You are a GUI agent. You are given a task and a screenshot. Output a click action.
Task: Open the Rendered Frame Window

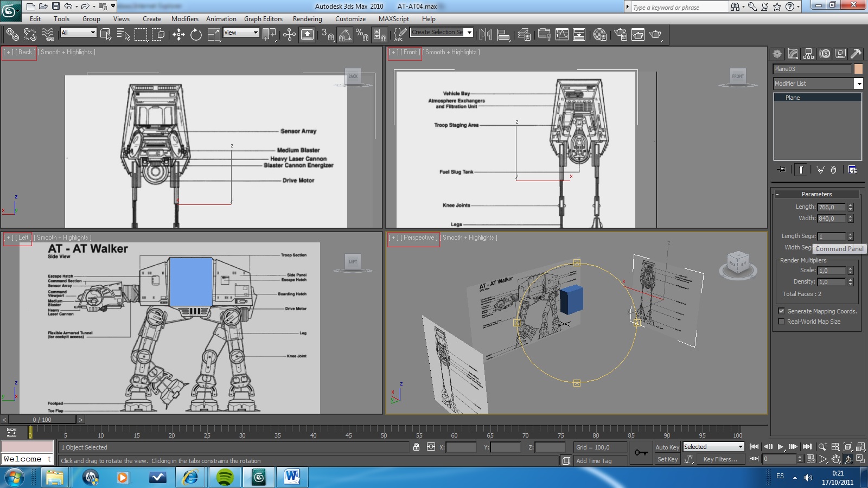pos(638,35)
